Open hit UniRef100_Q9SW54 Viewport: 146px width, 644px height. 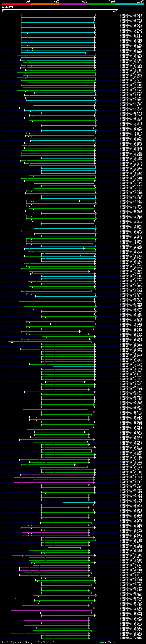click(x=131, y=291)
